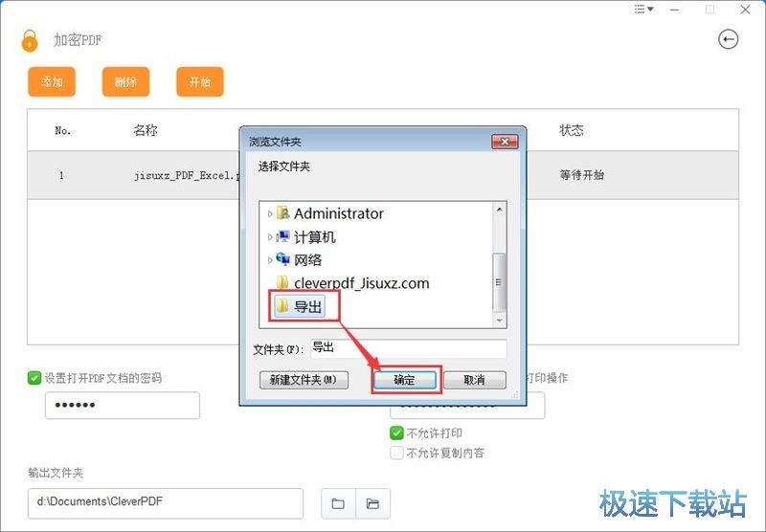Click the browse output folder icon
Viewport: 766px width, 532px height.
tap(338, 503)
